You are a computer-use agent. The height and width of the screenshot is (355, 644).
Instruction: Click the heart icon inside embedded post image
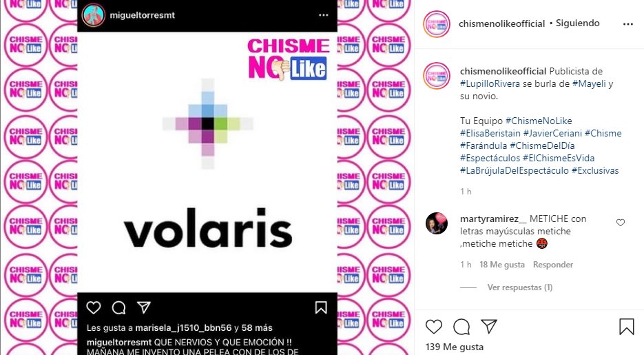coord(94,307)
